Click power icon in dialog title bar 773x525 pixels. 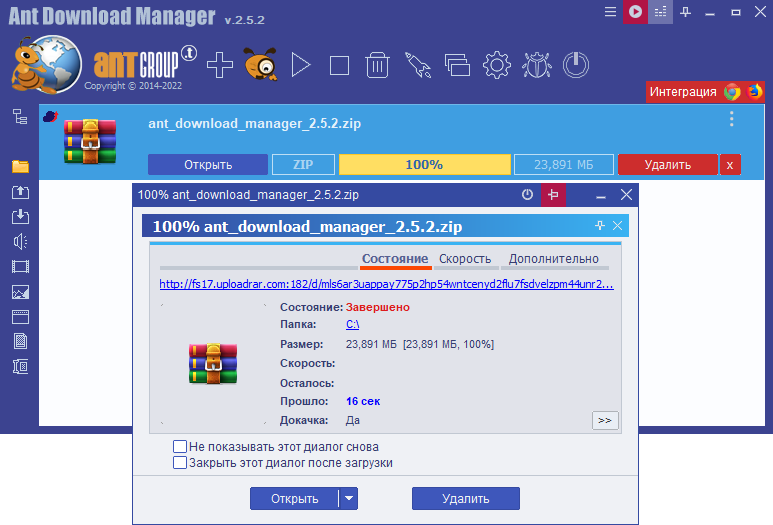click(527, 195)
